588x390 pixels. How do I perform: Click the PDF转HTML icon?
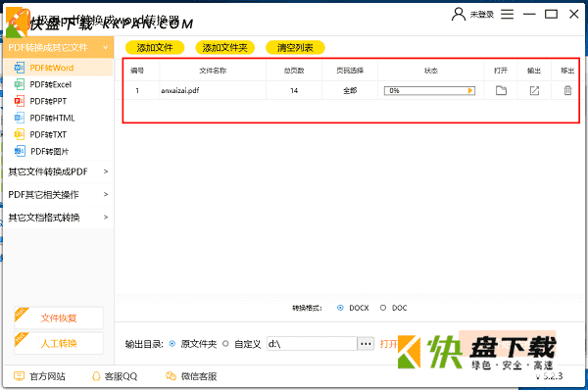[x=20, y=119]
